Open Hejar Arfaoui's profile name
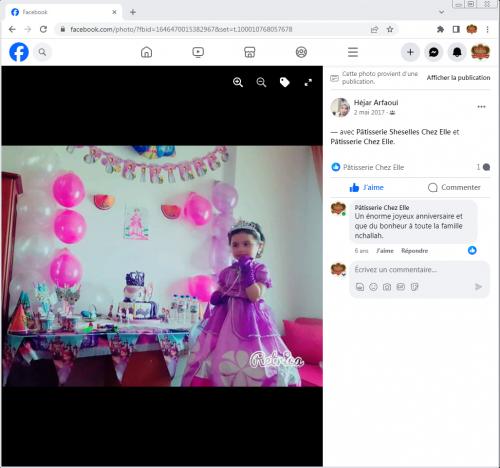Viewport: 500px width, 468px height. coord(376,103)
